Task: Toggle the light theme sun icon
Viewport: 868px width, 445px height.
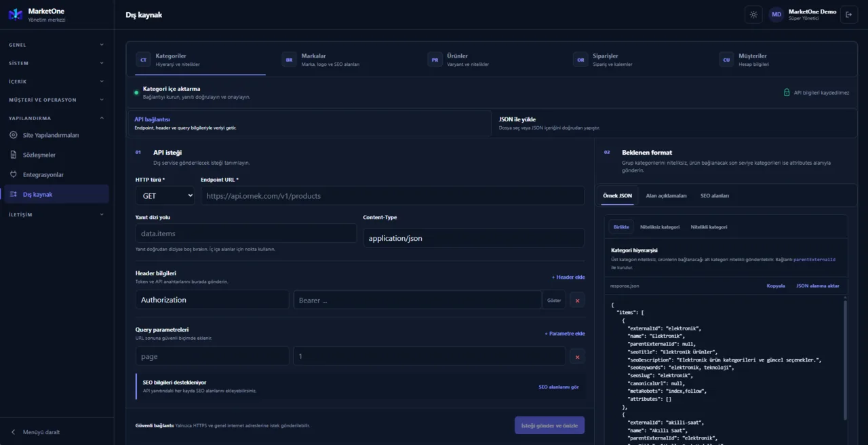Action: point(753,14)
